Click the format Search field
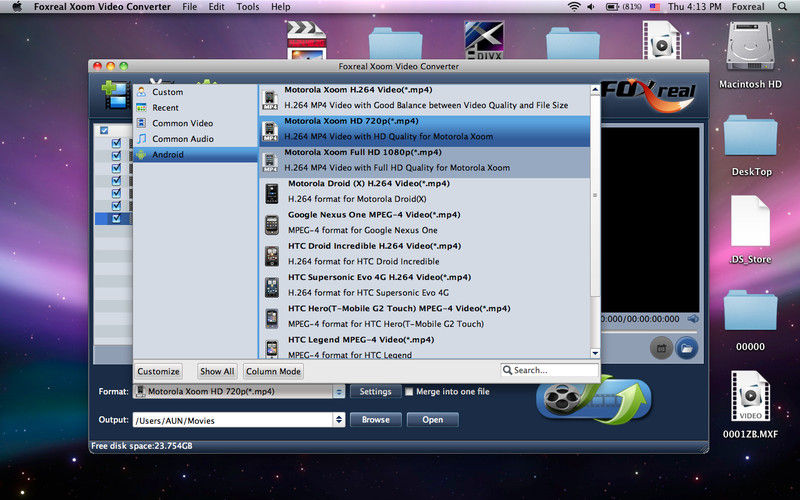Viewport: 800px width, 500px height. (x=549, y=370)
